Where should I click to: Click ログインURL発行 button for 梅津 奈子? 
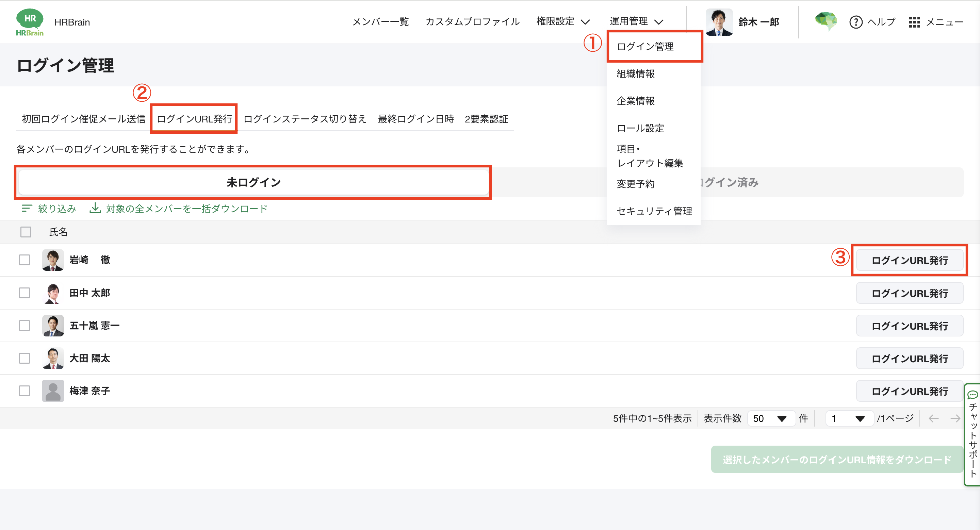[x=909, y=391]
